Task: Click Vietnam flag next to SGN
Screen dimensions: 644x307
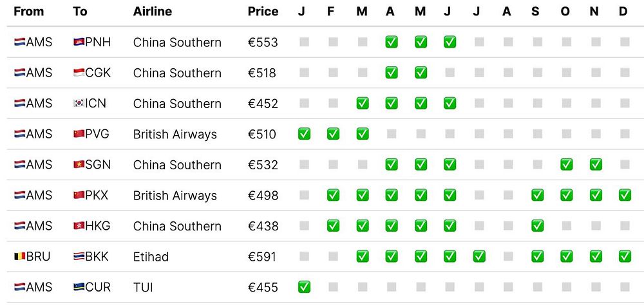Action: [79, 165]
